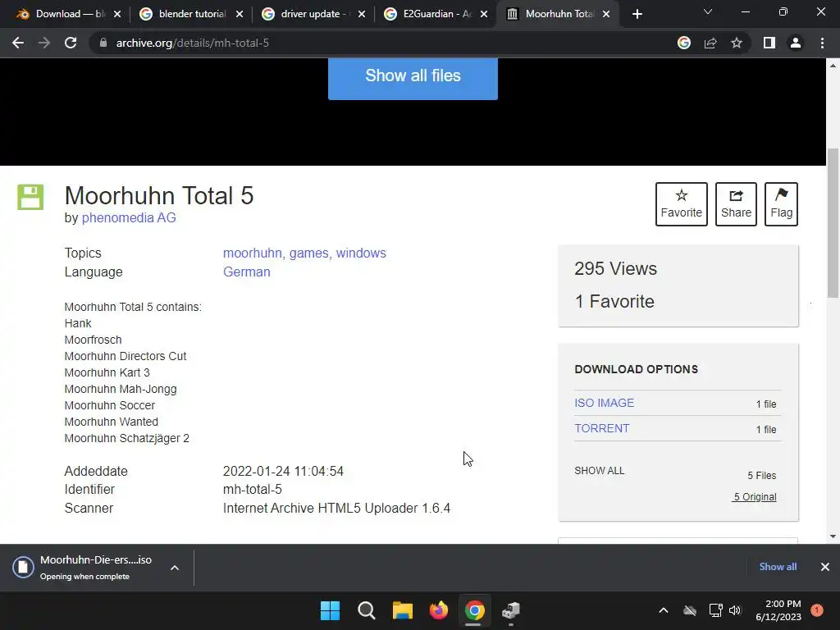Open the German language link
840x630 pixels.
pos(246,272)
